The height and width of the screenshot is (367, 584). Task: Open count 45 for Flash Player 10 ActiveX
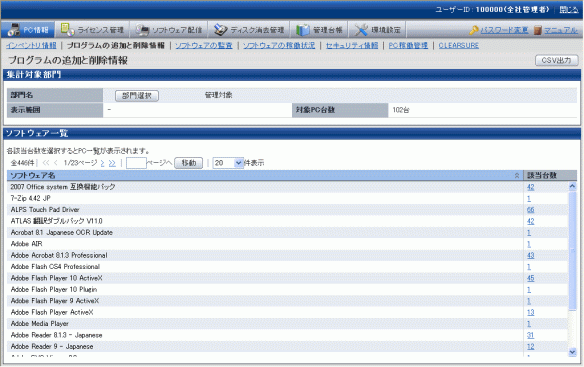[531, 278]
